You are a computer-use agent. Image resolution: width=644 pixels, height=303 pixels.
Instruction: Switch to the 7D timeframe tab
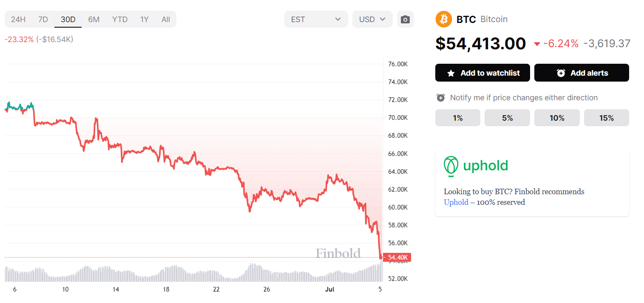43,19
